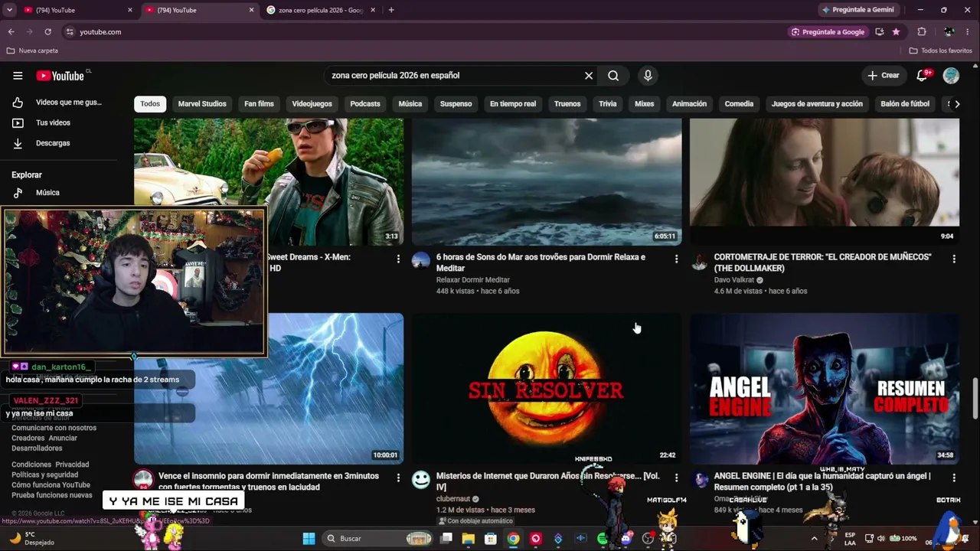Viewport: 980px width, 551px height.
Task: Open options for the Misterios de Internet video
Action: coord(676,478)
